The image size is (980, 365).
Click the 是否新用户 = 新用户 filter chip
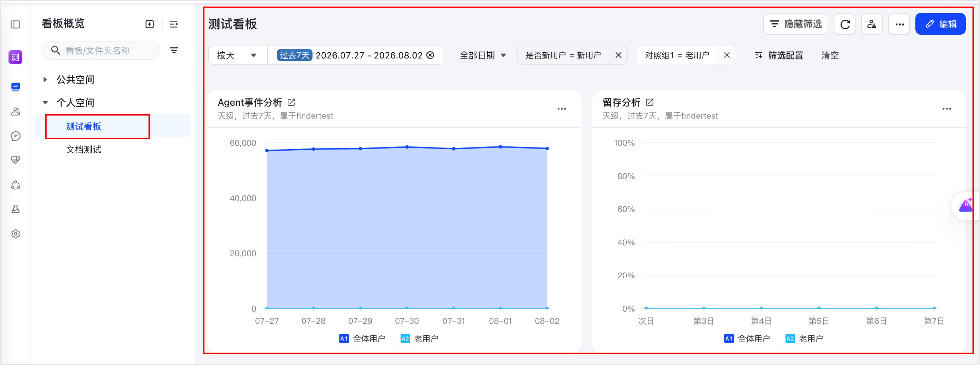click(563, 55)
